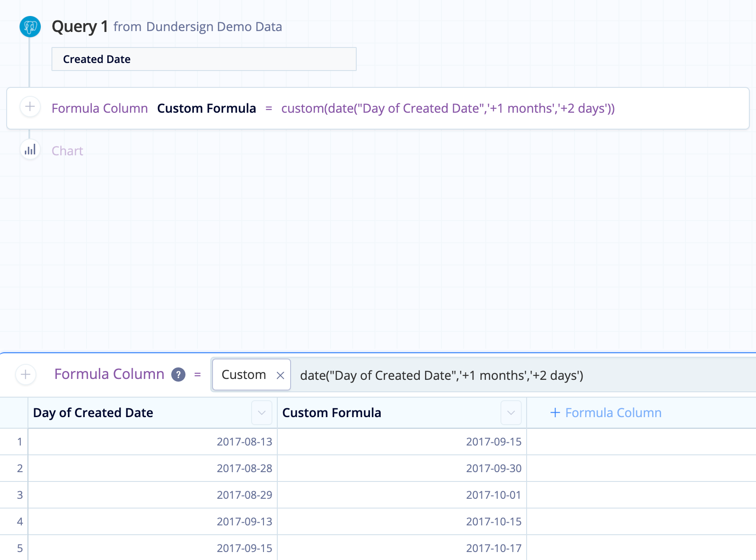Click the custom date formula expression
This screenshot has height=560, width=756.
click(449, 108)
